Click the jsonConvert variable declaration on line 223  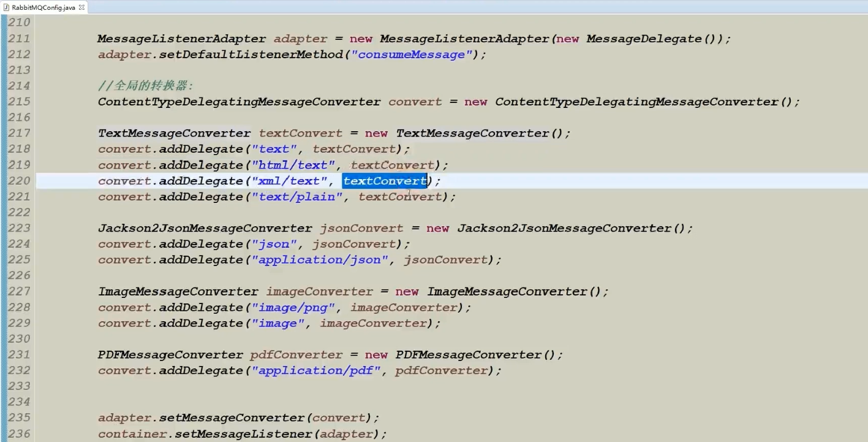coord(361,228)
